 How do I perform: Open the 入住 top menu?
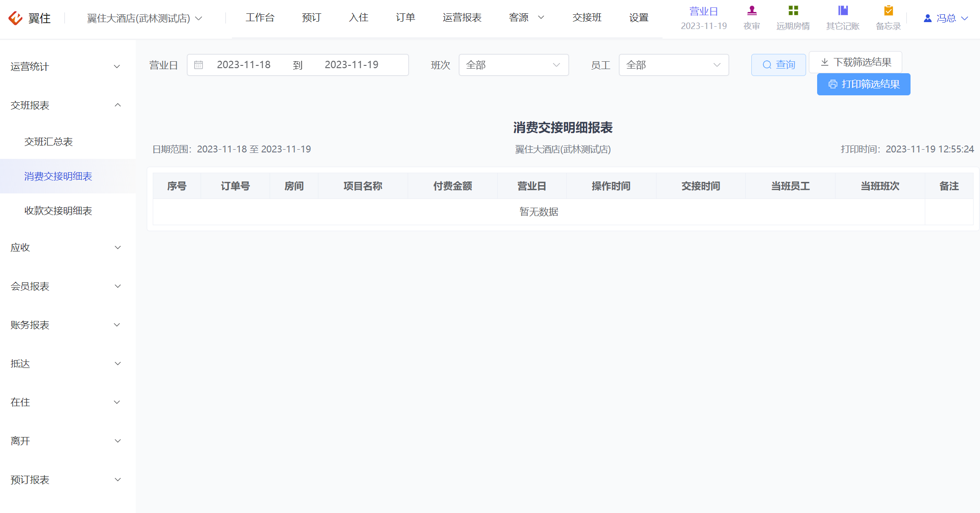click(358, 17)
